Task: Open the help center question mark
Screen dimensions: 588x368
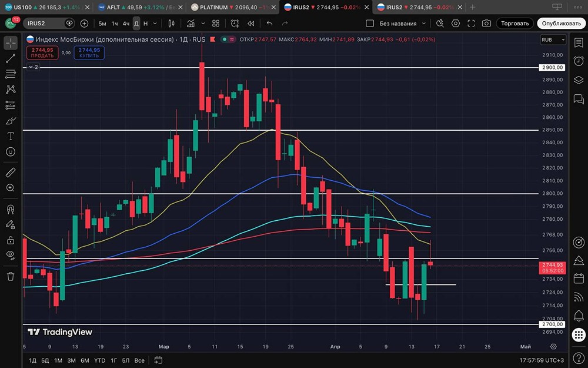Action: (579, 358)
